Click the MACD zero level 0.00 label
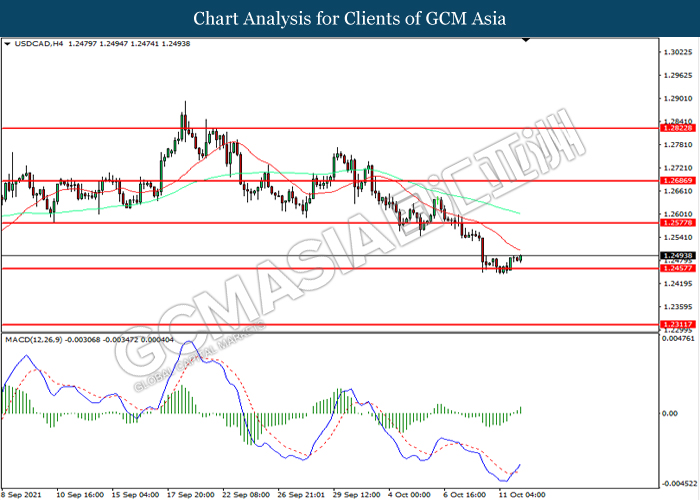Screen dimensions: 700x500 [x=670, y=413]
